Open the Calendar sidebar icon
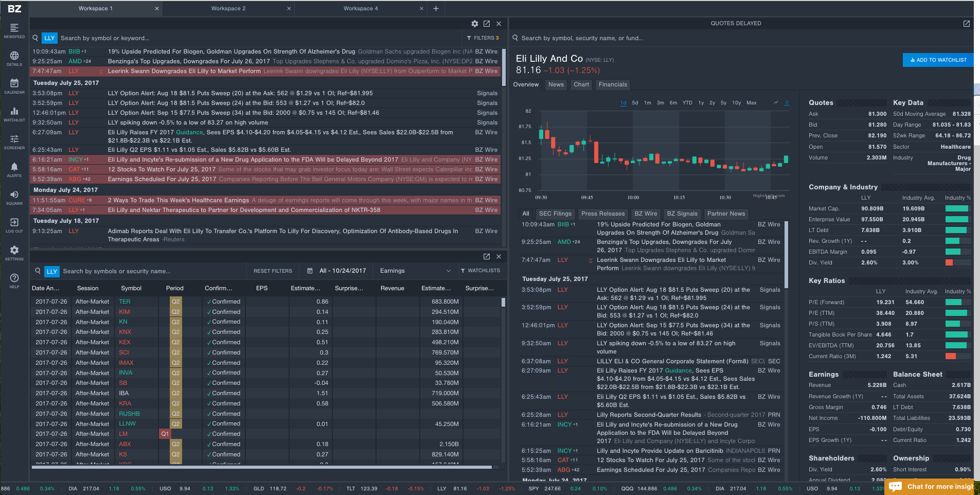This screenshot has height=495, width=980. (14, 83)
